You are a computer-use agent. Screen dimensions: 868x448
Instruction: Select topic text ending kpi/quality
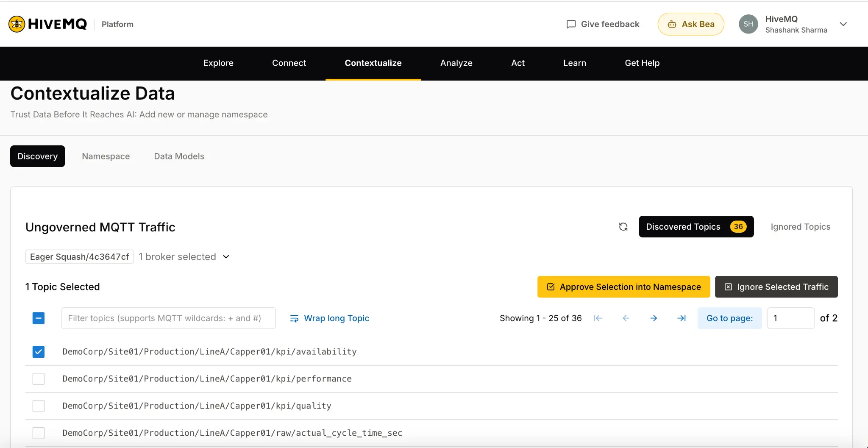pos(197,406)
